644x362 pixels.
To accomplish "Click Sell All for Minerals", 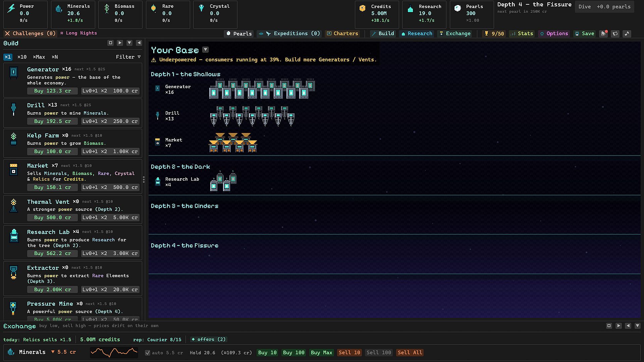I will click(x=410, y=353).
